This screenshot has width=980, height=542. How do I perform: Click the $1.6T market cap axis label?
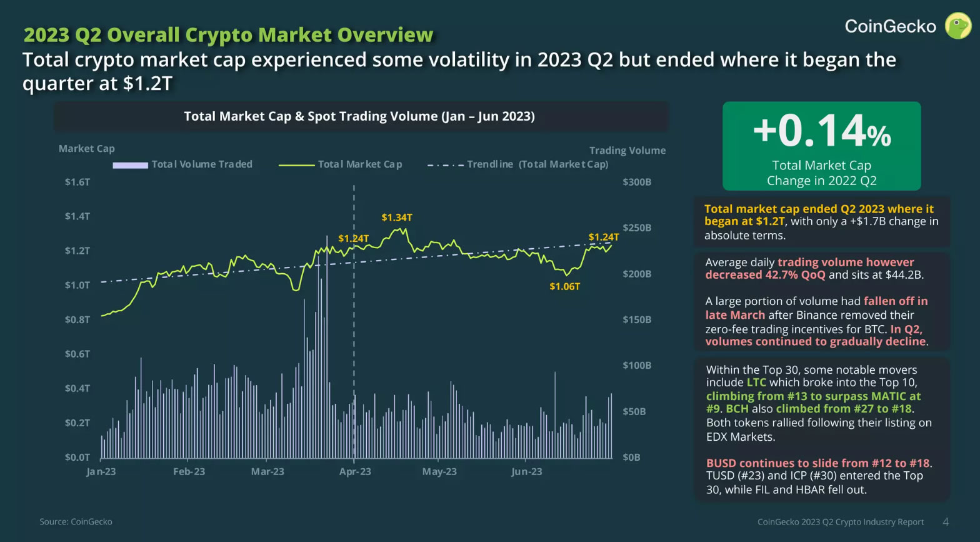(77, 182)
